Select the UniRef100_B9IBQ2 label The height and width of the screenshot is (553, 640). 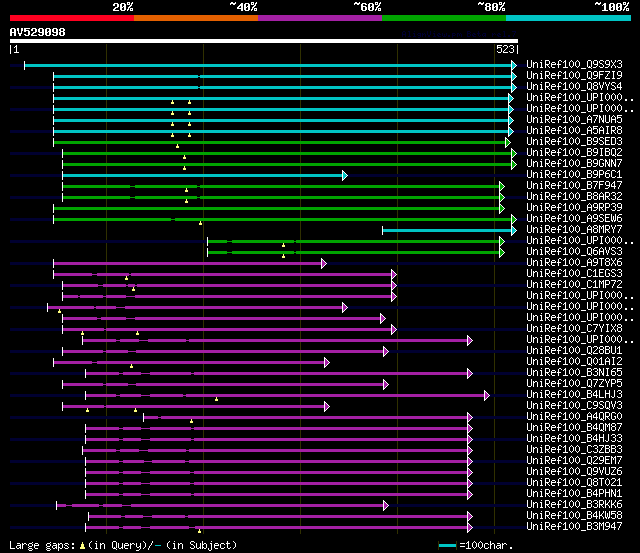[574, 152]
